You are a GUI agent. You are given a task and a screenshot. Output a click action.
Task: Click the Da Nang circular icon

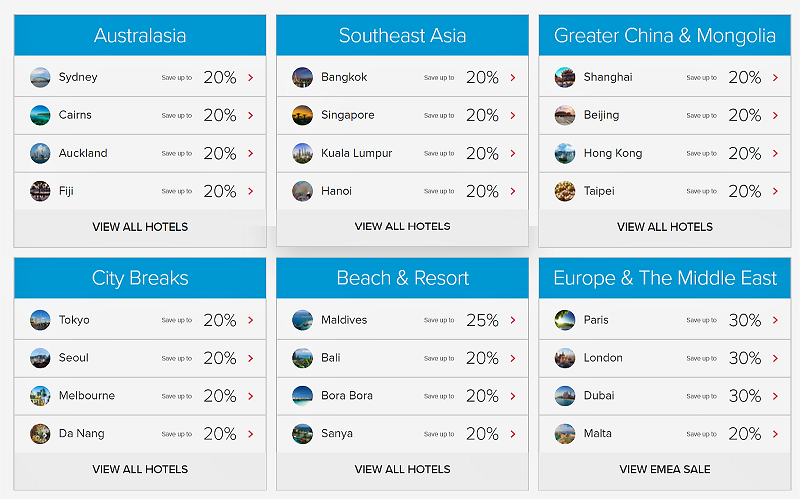coord(40,434)
